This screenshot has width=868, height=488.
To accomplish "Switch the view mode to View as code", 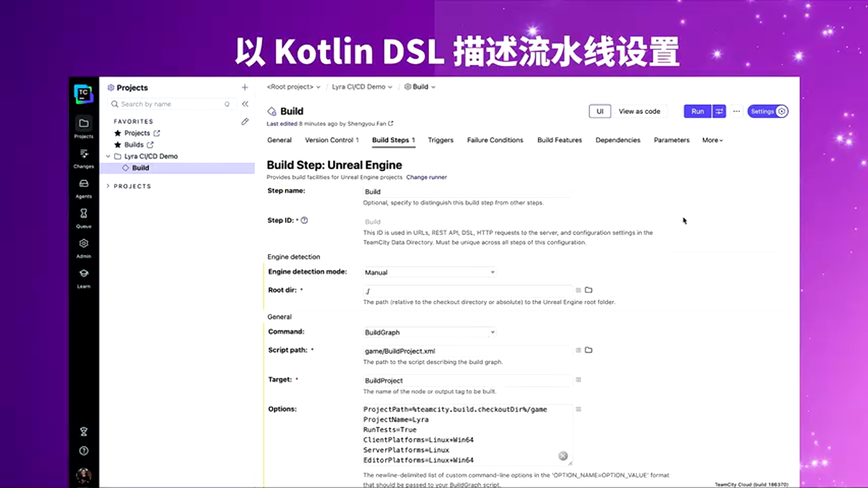I will pos(639,111).
